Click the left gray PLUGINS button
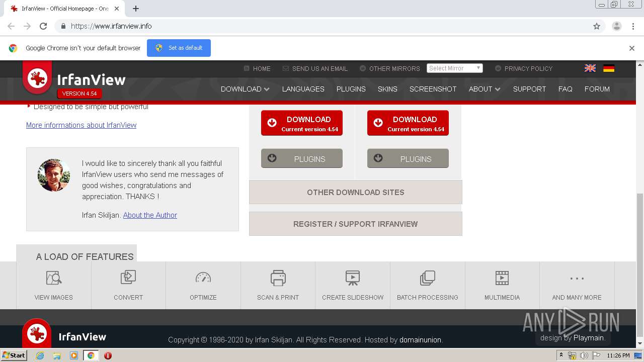Viewport: 644px width, 362px height. (302, 158)
